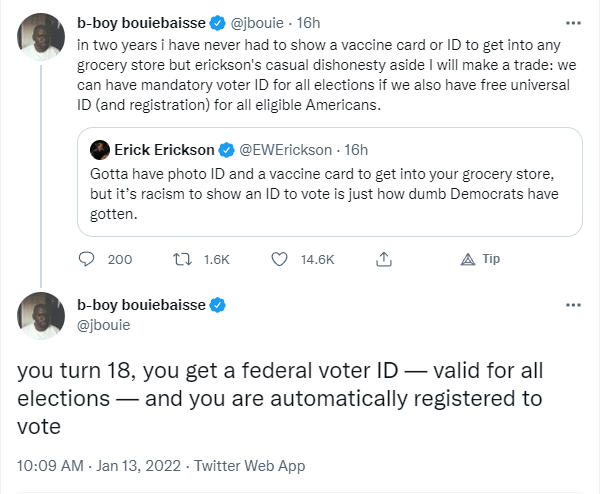Screen dimensions: 601x494
Task: Click the Tip triangle icon
Action: point(468,259)
